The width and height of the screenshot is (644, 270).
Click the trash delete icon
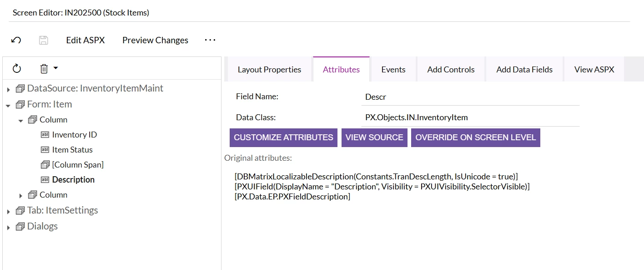[x=44, y=69]
